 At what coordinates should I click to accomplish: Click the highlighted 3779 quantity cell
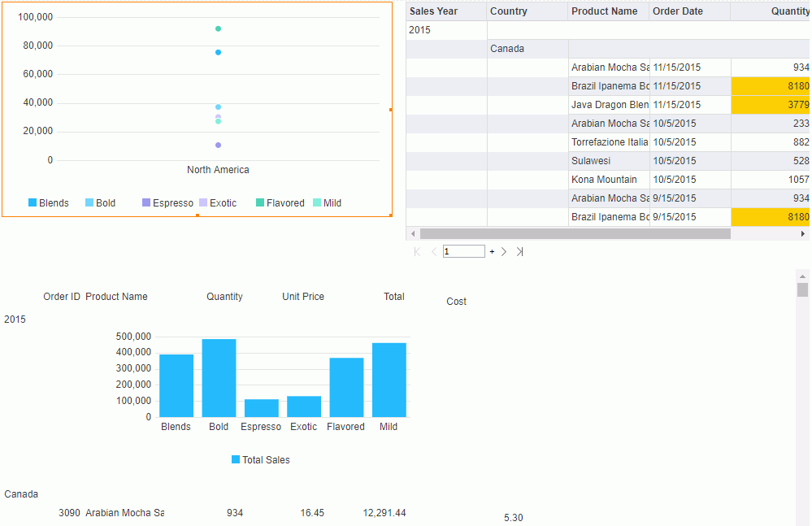pos(770,105)
